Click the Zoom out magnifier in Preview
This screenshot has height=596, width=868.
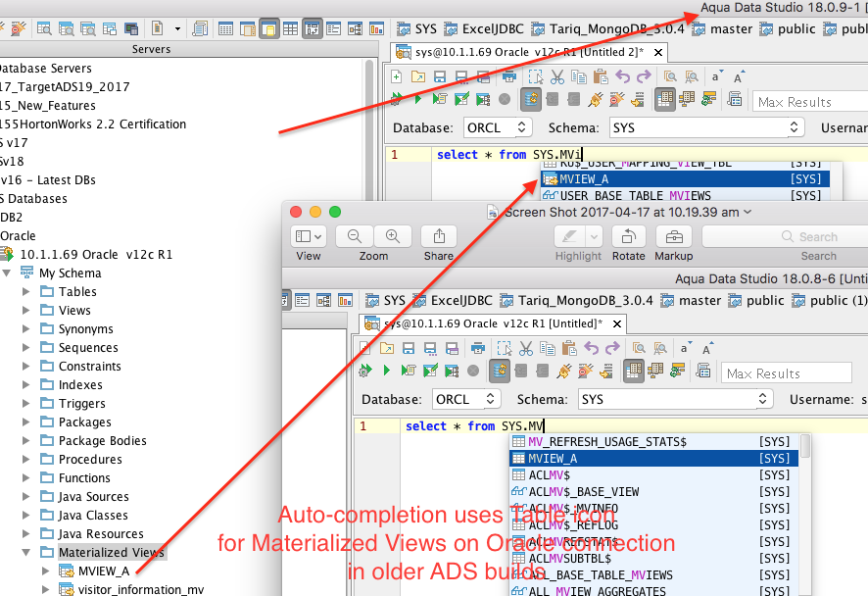(355, 236)
